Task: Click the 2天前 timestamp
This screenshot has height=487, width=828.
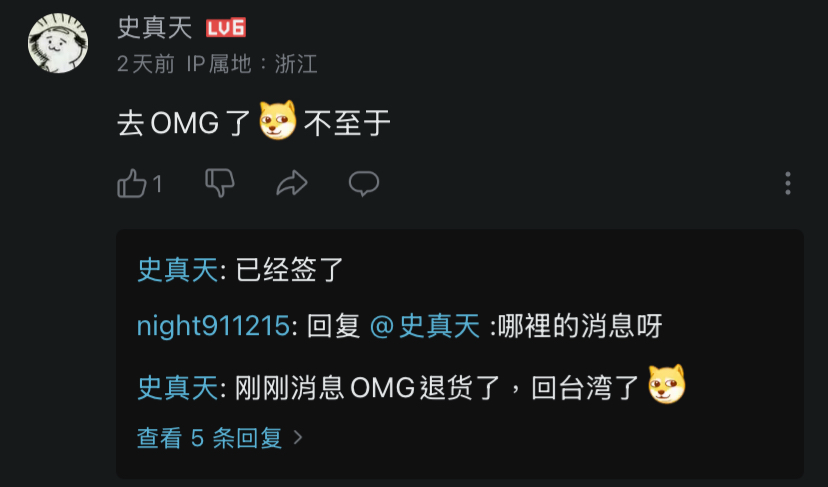Action: tap(146, 64)
